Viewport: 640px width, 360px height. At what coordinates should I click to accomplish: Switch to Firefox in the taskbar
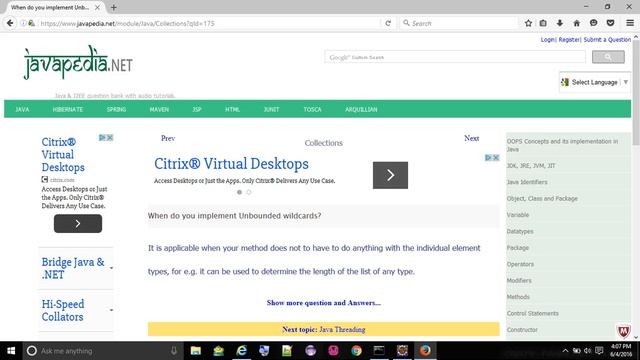coord(425,351)
